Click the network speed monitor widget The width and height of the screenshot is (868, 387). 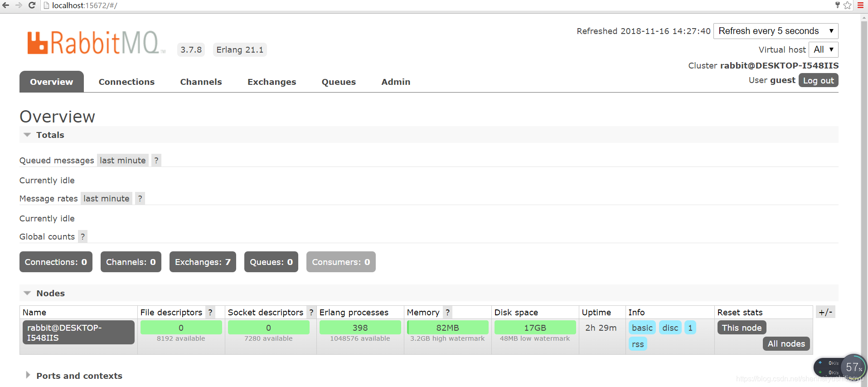(840, 367)
